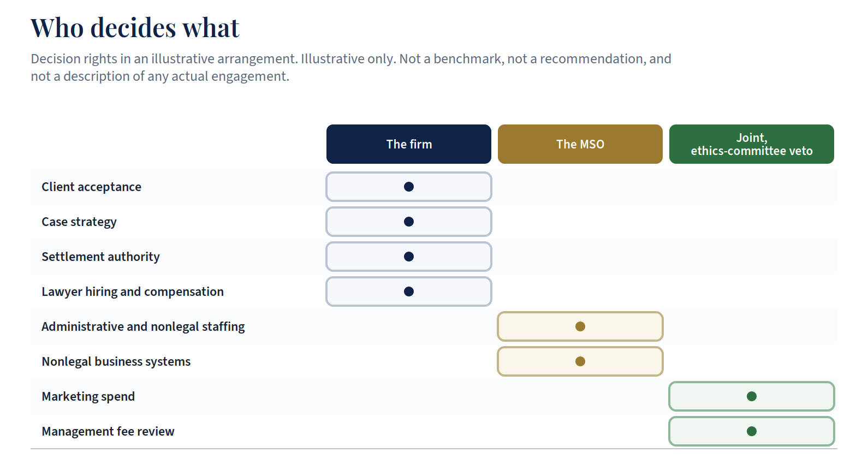Click the MSO dot for Nonlegal business systems
Viewport: 868px width, 464px height.
coord(580,361)
